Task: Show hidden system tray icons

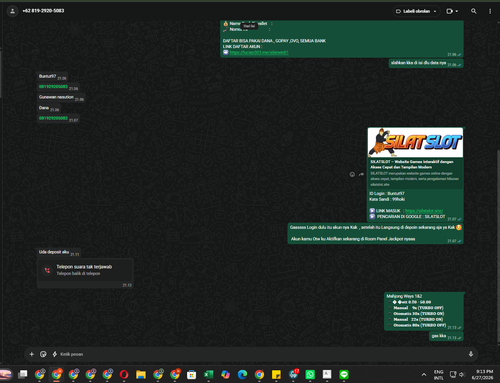Action: pyautogui.click(x=424, y=375)
